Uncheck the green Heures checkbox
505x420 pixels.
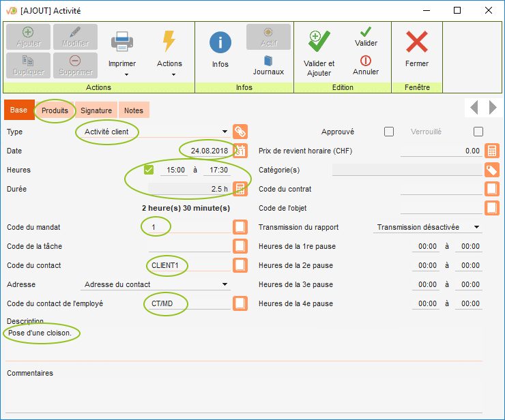tap(149, 170)
